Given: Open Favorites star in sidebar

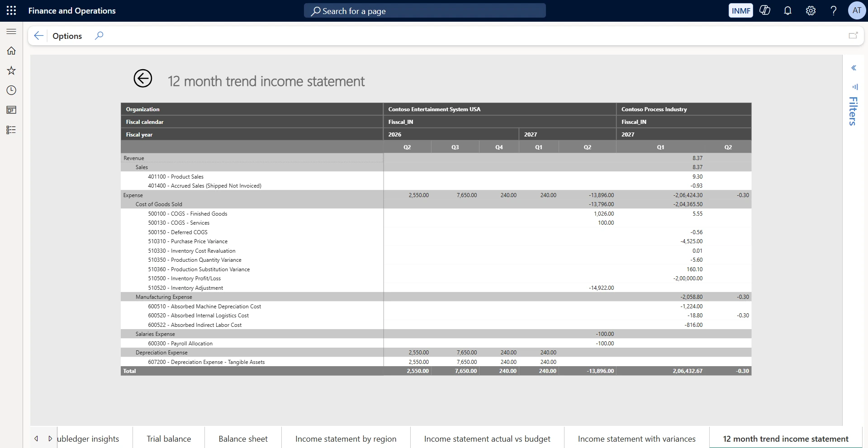Looking at the screenshot, I should point(11,71).
